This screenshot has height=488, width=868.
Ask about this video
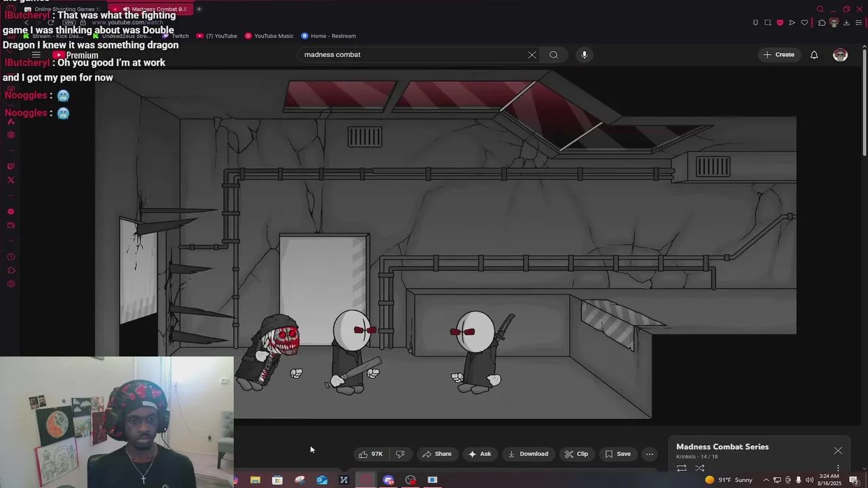point(479,454)
